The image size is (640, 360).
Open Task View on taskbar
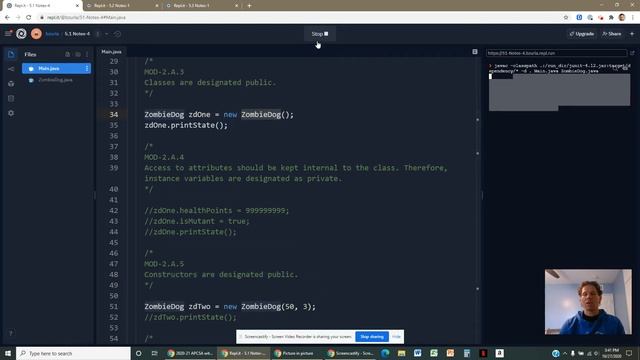coord(154,353)
